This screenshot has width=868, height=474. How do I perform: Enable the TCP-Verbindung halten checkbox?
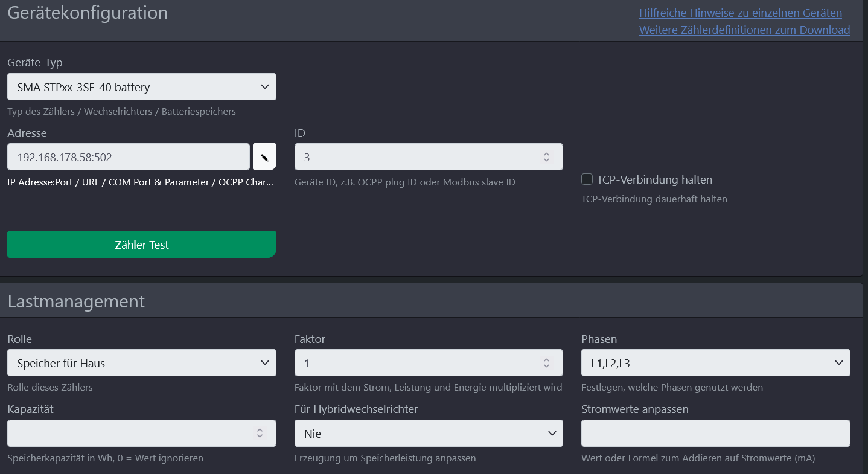click(587, 179)
